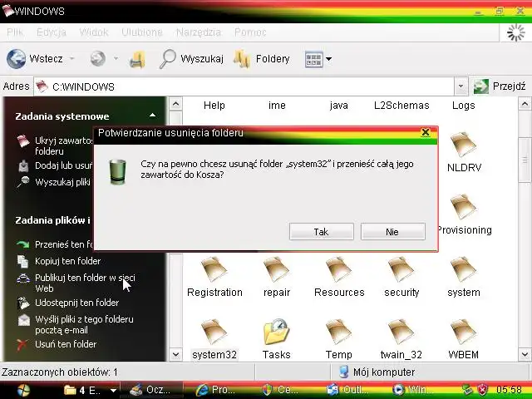Open the Ulubione menu
The height and width of the screenshot is (399, 532).
tap(142, 32)
